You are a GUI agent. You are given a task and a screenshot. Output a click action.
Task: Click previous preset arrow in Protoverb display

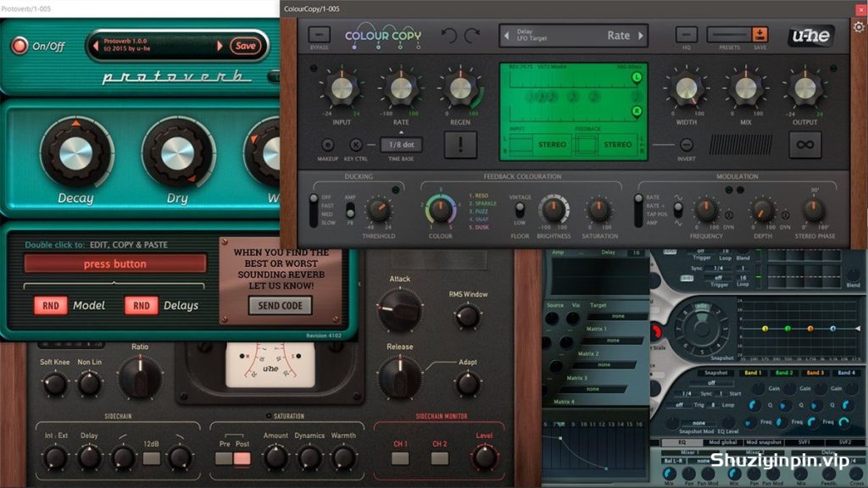96,46
